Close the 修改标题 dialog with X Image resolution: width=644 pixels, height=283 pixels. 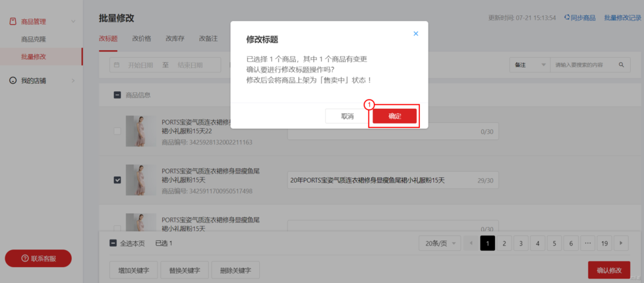click(415, 34)
